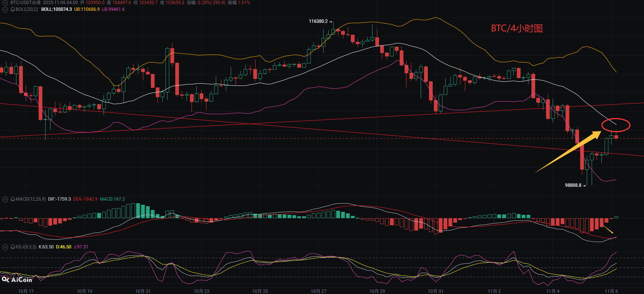The height and width of the screenshot is (294, 644).
Task: Click the 116380.2 high price marker
Action: [318, 21]
